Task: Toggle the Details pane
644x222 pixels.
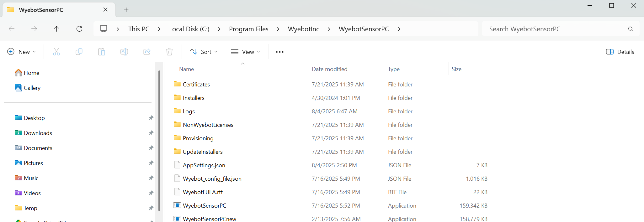Action: click(620, 52)
